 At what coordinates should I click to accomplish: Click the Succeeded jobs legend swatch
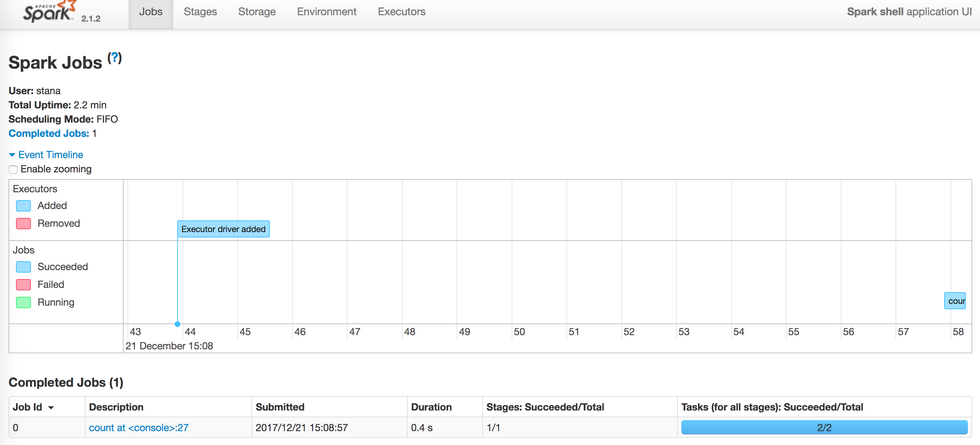pyautogui.click(x=23, y=267)
